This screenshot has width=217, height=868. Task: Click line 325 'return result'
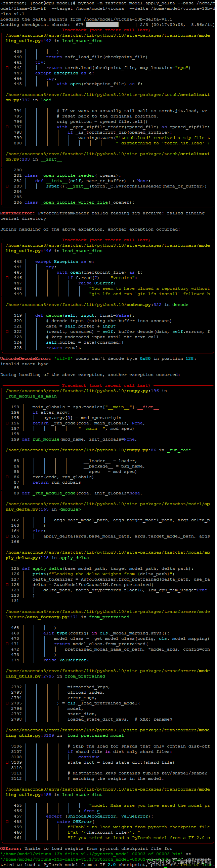click(63, 348)
